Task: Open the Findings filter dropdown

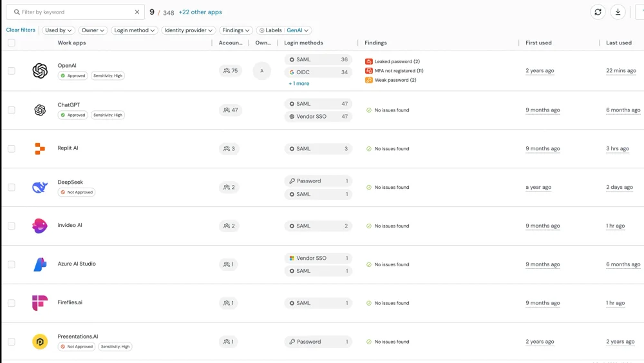Action: pyautogui.click(x=236, y=30)
